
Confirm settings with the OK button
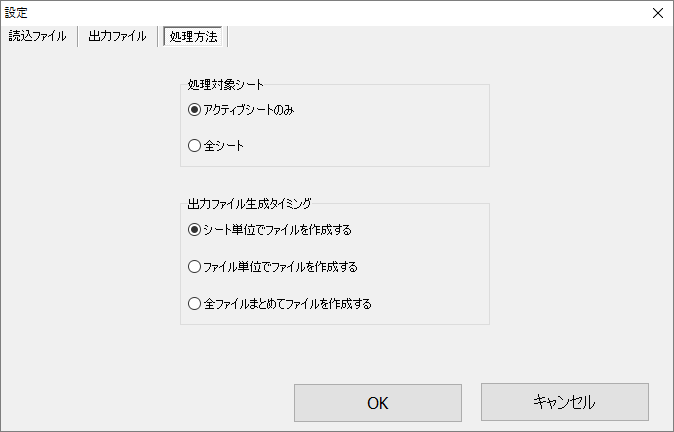[x=378, y=403]
